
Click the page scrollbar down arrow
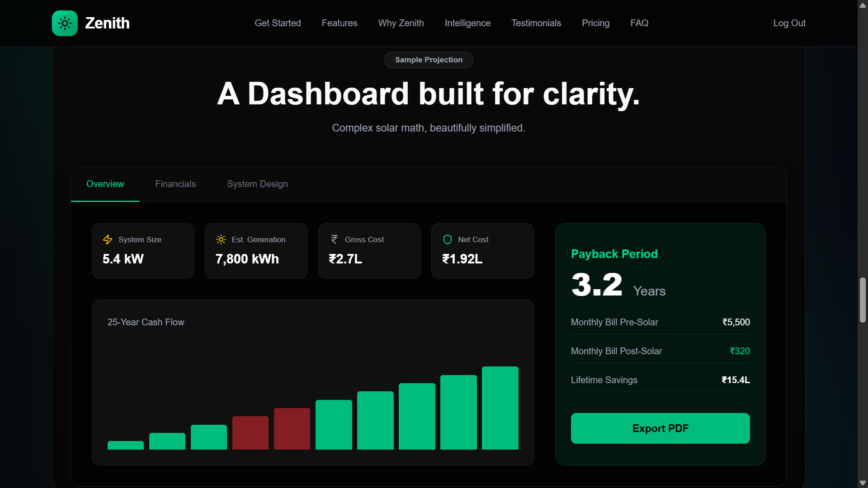862,483
